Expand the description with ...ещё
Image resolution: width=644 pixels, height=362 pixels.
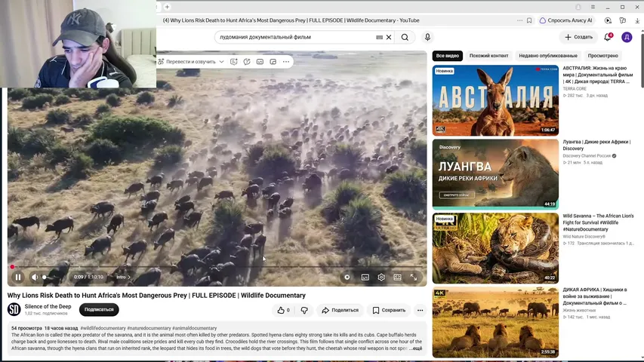click(x=416, y=348)
